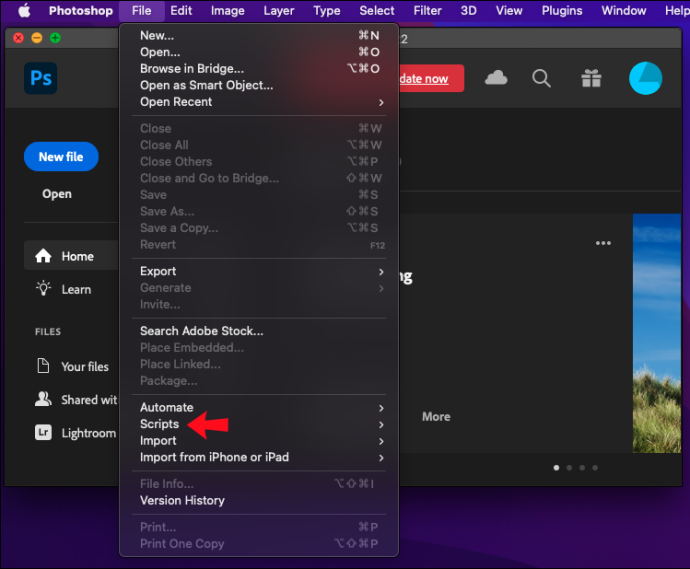Open the View menu
Viewport: 690px width, 569px height.
509,11
